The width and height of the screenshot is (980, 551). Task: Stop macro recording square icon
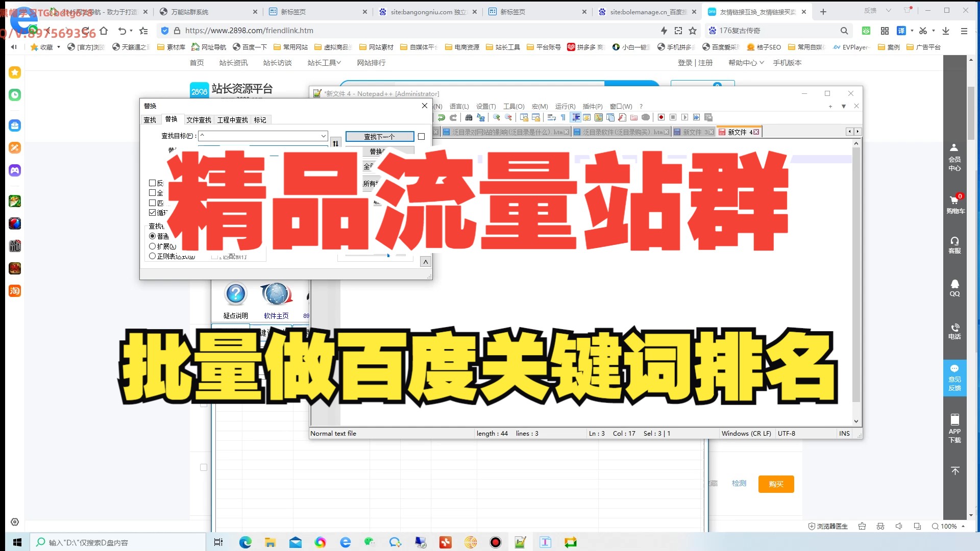673,117
